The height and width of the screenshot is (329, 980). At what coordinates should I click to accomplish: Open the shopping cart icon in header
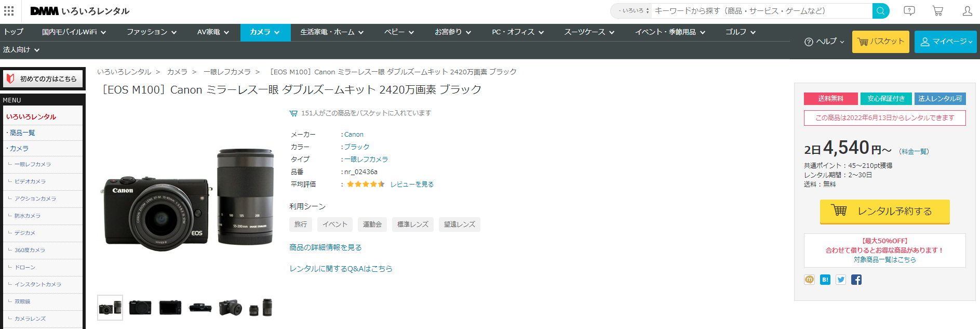(x=938, y=11)
